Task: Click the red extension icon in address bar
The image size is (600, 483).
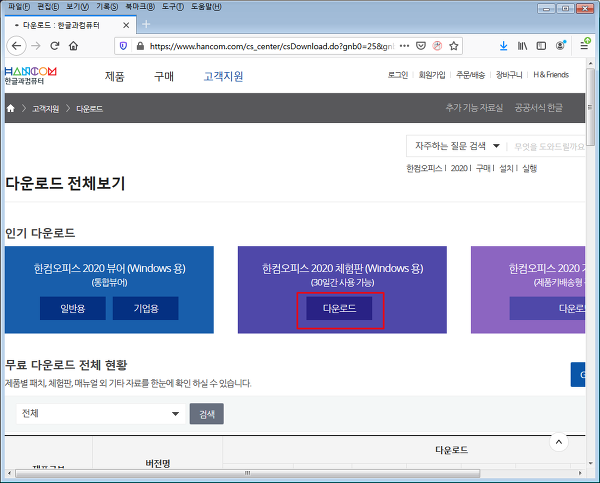Action: coord(437,46)
